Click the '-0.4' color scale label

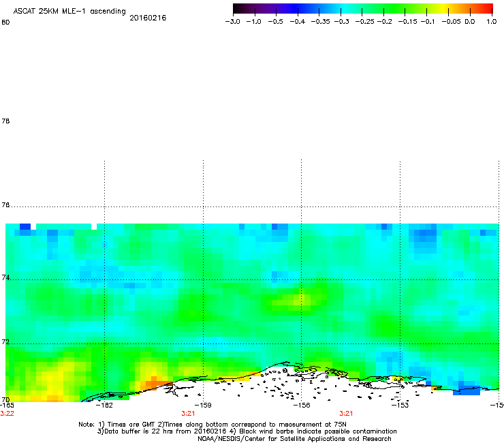[298, 22]
